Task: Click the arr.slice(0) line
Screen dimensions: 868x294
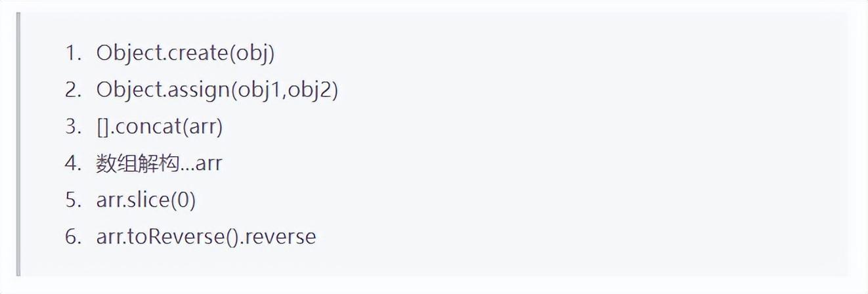Action: (146, 199)
